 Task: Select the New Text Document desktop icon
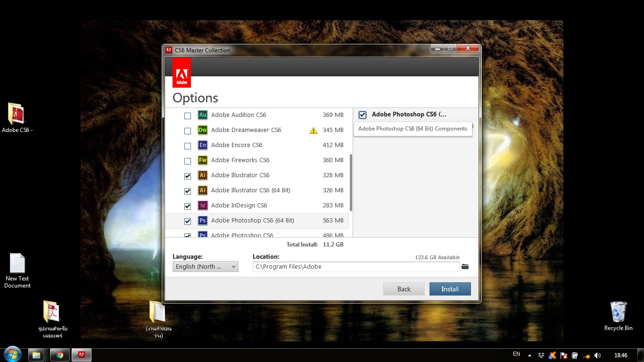point(17,271)
